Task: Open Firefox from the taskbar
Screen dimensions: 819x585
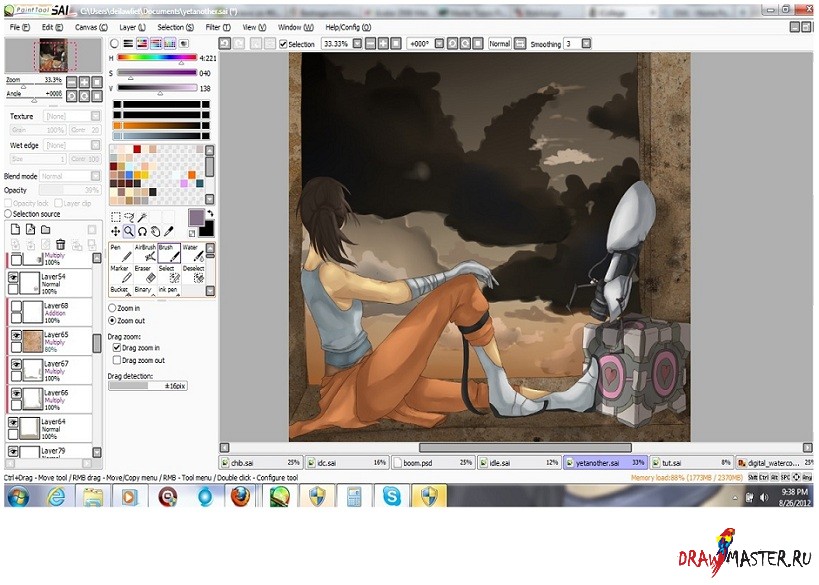Action: pyautogui.click(x=240, y=496)
